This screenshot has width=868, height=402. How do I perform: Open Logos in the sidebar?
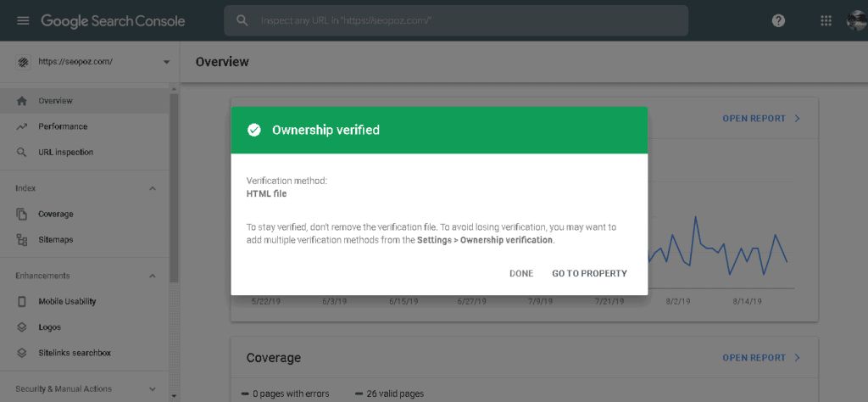coord(84,327)
